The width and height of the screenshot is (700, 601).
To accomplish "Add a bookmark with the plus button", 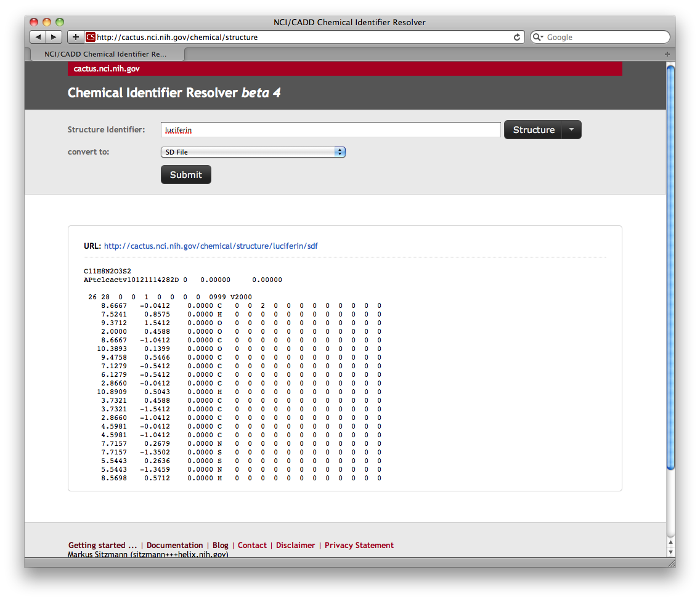I will (x=75, y=37).
